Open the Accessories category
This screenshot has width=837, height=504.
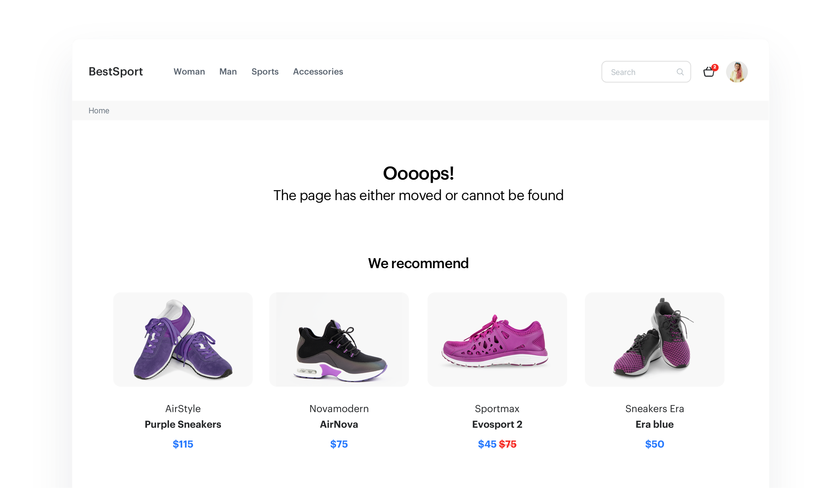(318, 72)
